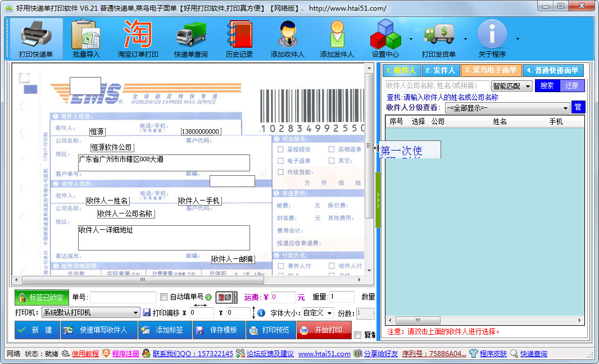Click the 搜索 search button

[547, 85]
